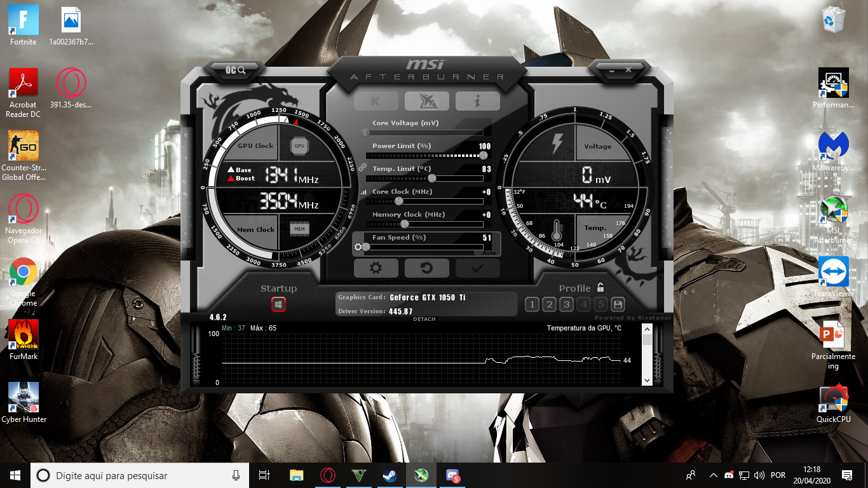Click the GPU chip icon

tap(299, 146)
